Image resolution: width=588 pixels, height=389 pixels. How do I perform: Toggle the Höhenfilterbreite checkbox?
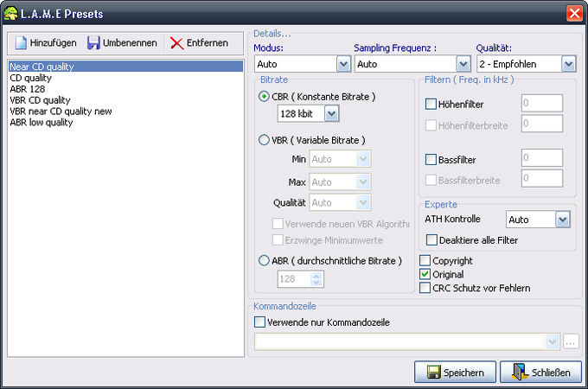tap(431, 125)
